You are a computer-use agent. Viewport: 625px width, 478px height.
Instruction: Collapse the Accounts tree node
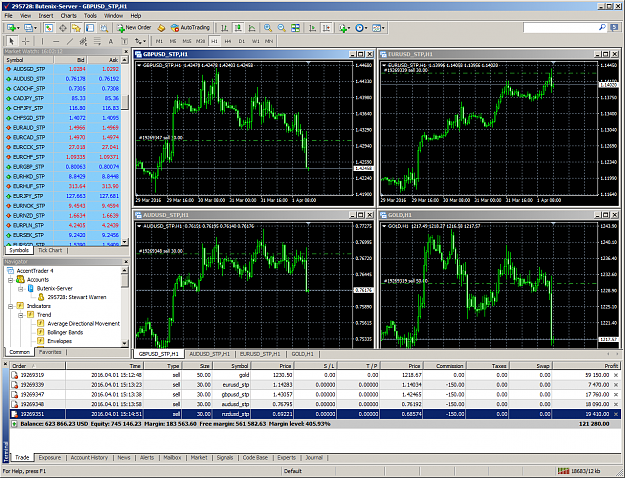point(10,280)
